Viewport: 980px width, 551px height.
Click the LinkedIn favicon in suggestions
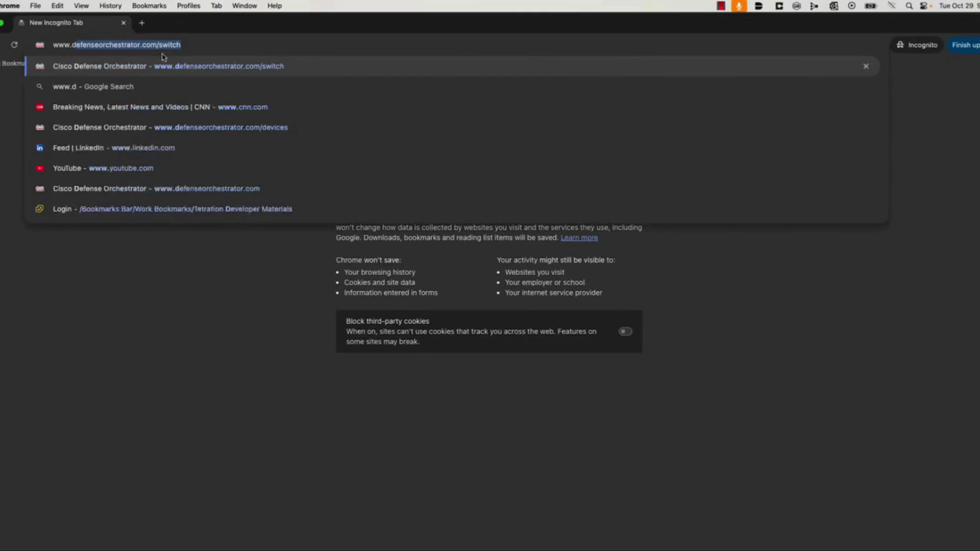point(40,148)
